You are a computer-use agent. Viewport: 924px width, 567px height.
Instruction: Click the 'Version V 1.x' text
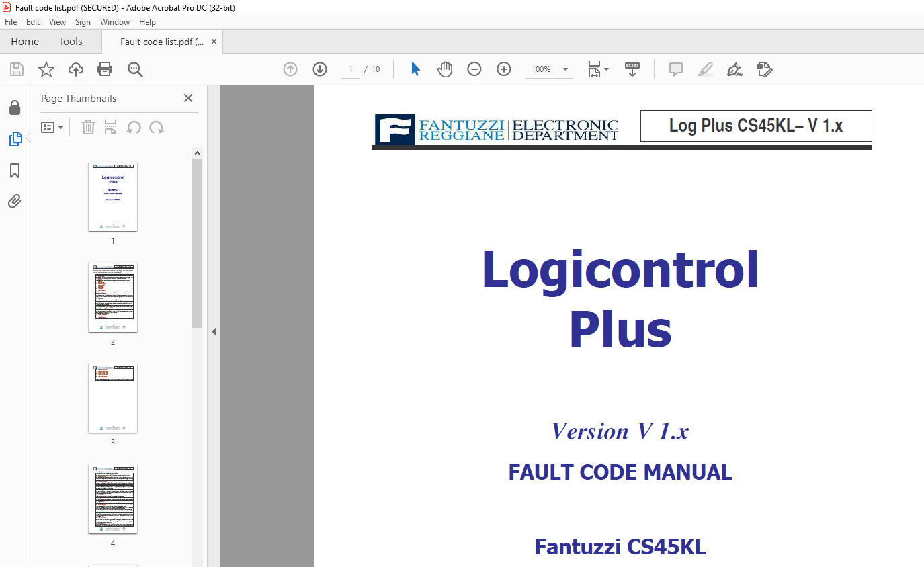620,431
